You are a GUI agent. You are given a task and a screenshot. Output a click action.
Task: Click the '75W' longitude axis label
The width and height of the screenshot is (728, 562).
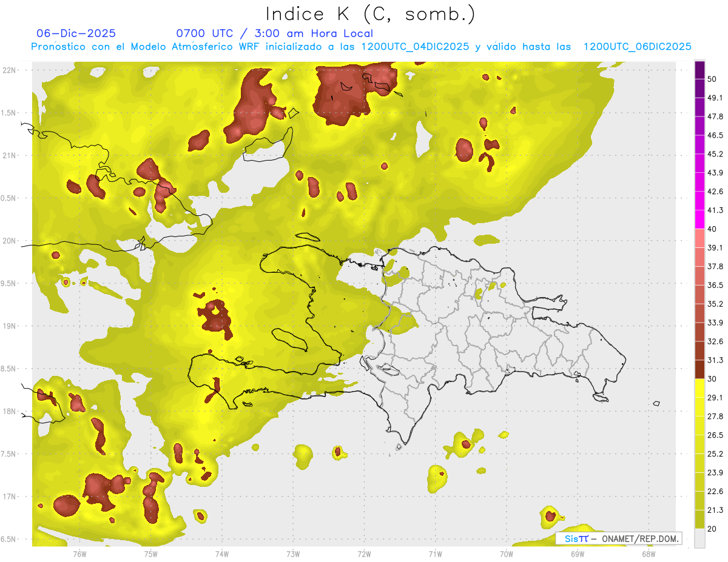click(151, 554)
